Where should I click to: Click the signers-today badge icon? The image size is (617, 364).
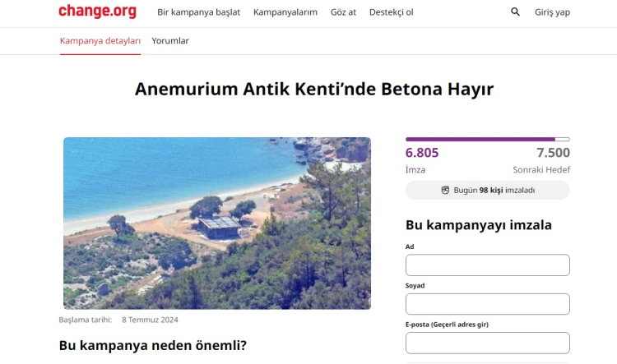(x=445, y=191)
